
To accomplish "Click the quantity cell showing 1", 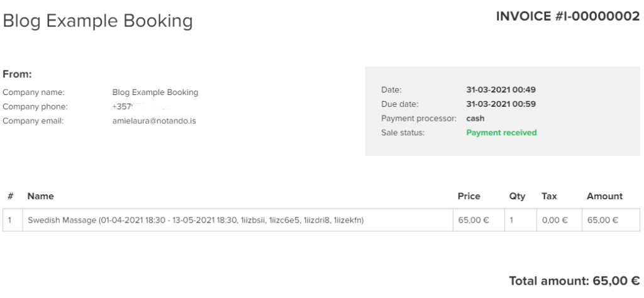I will 520,220.
